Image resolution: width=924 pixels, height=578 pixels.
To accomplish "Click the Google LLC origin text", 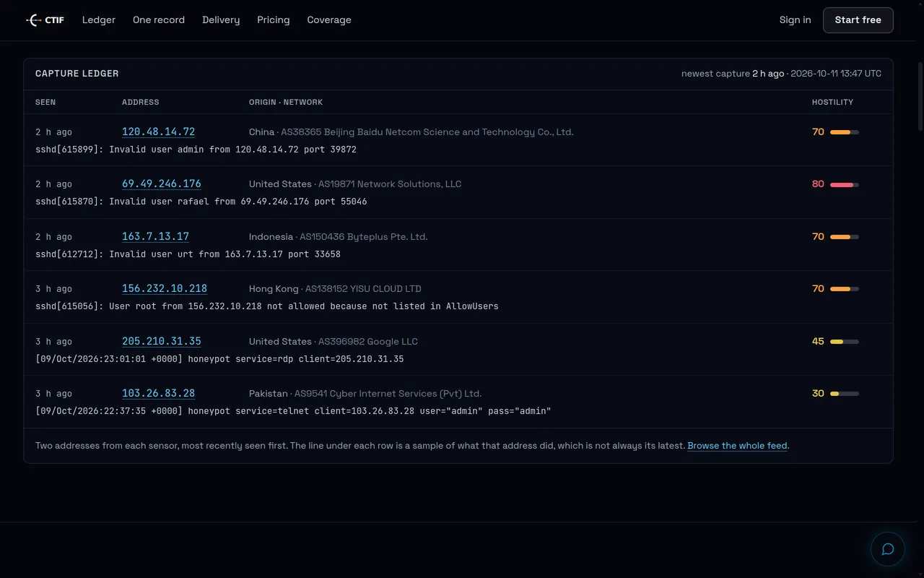I will click(x=334, y=342).
